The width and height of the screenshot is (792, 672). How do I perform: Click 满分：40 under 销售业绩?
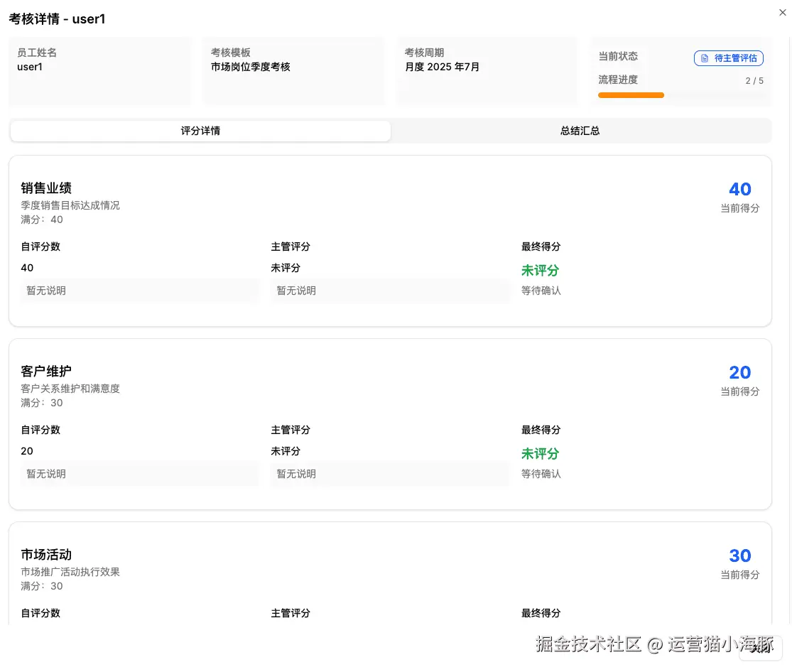pyautogui.click(x=42, y=220)
